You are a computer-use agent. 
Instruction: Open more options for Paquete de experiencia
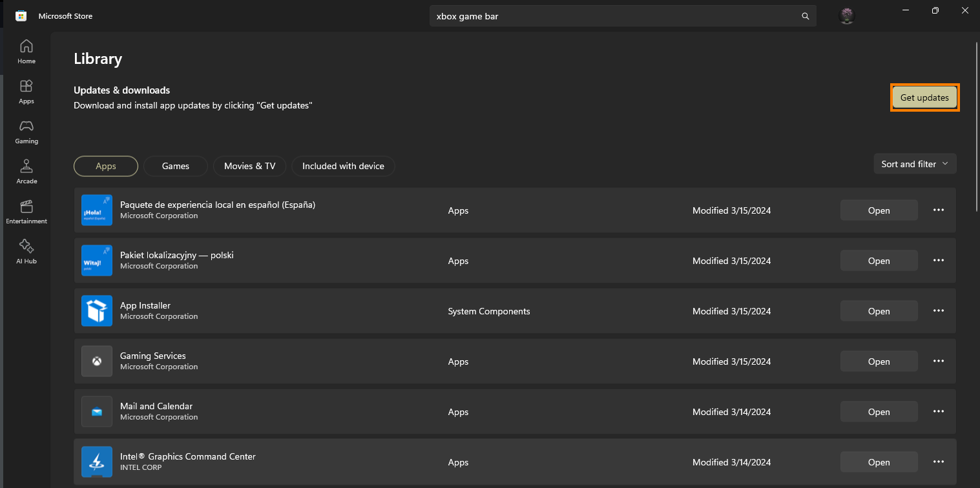tap(939, 210)
